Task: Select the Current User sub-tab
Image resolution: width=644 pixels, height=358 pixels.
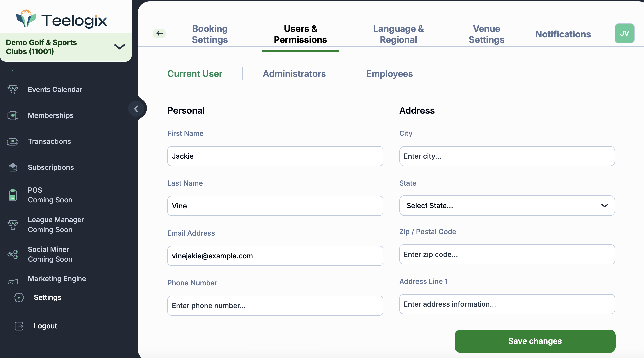Action: click(195, 74)
